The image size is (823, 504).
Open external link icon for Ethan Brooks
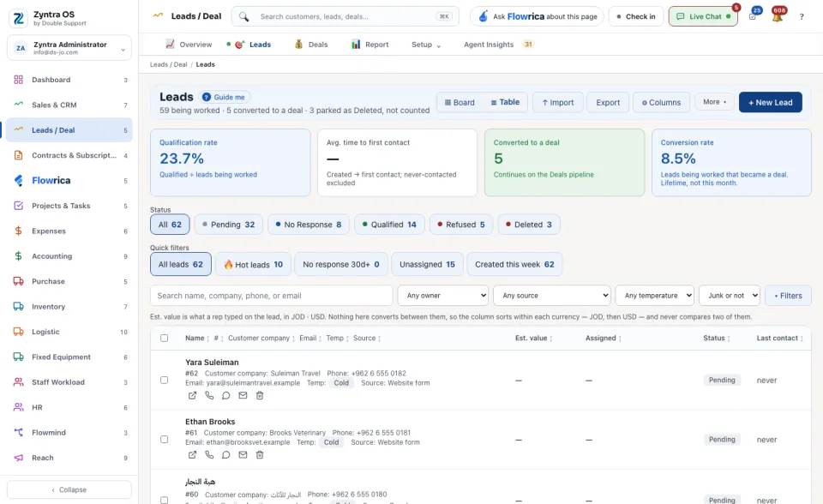pyautogui.click(x=193, y=454)
